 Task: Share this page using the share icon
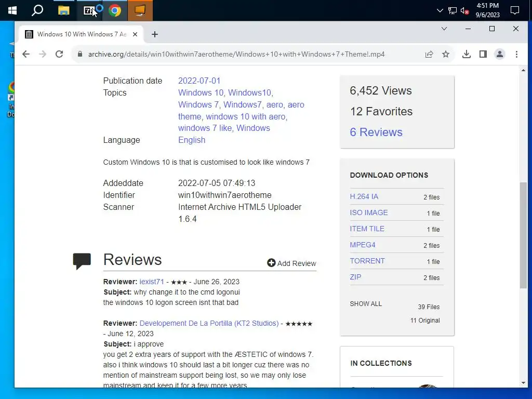tap(429, 54)
